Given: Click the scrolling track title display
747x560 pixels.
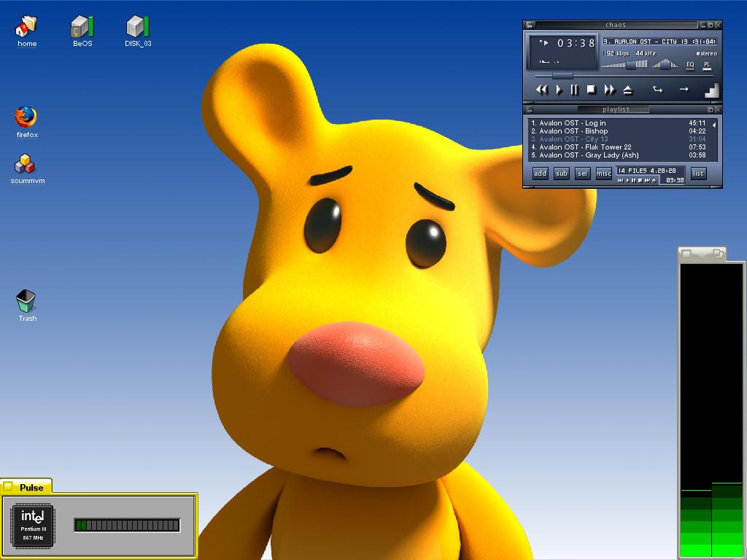Looking at the screenshot, I should [659, 42].
